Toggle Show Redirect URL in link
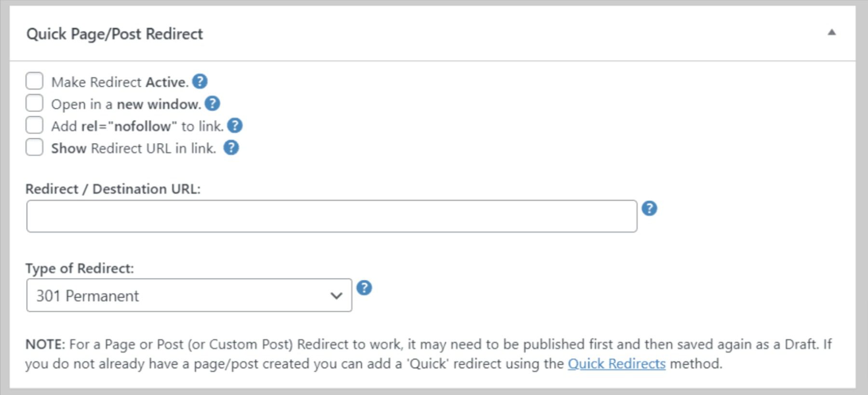868x395 pixels. tap(34, 147)
